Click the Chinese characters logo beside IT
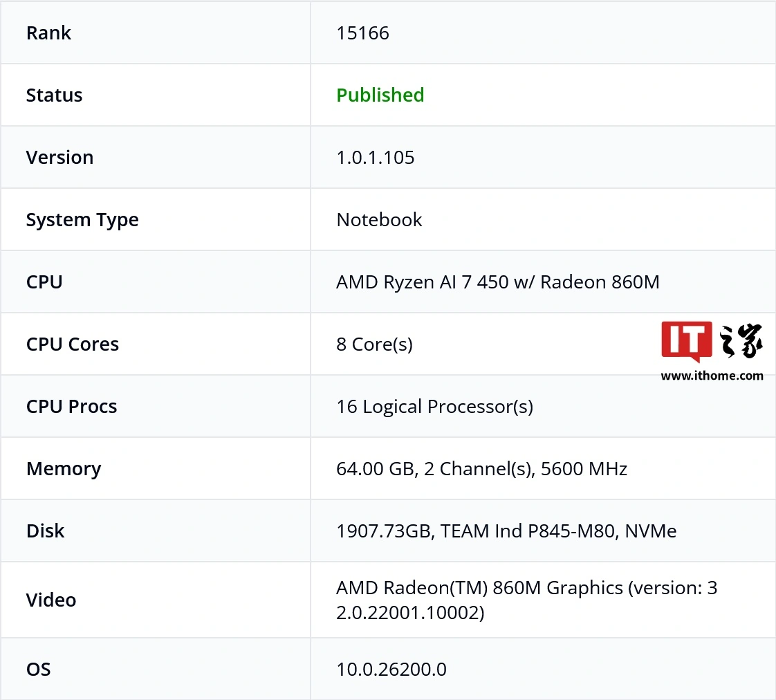776x700 pixels. pyautogui.click(x=741, y=340)
